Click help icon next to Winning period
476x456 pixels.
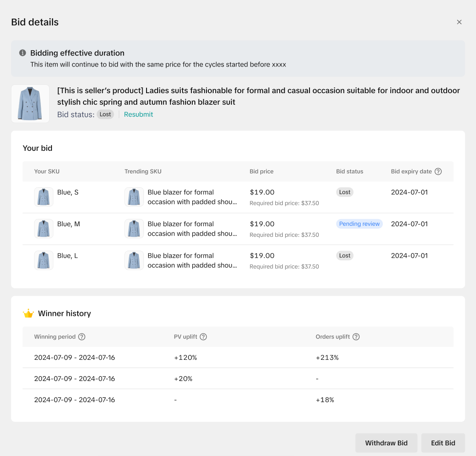82,337
